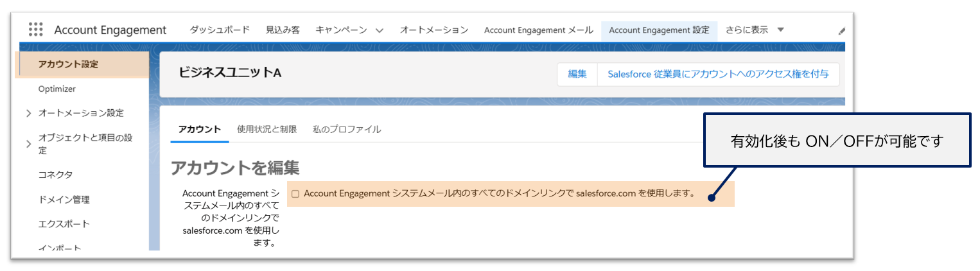
Task: Expand オートメーション設定 in sidebar
Action: (29, 113)
